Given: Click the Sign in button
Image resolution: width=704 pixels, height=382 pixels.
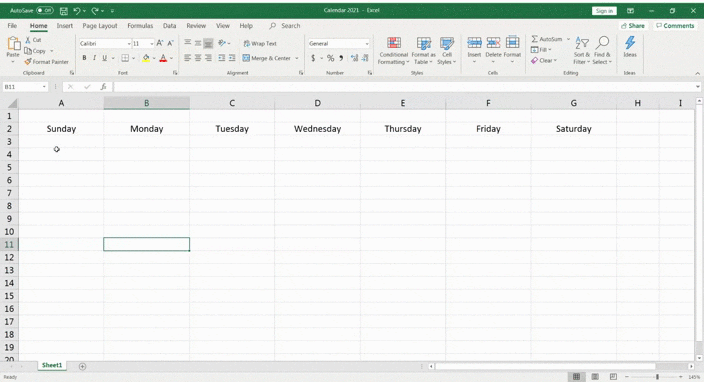Looking at the screenshot, I should tap(604, 11).
